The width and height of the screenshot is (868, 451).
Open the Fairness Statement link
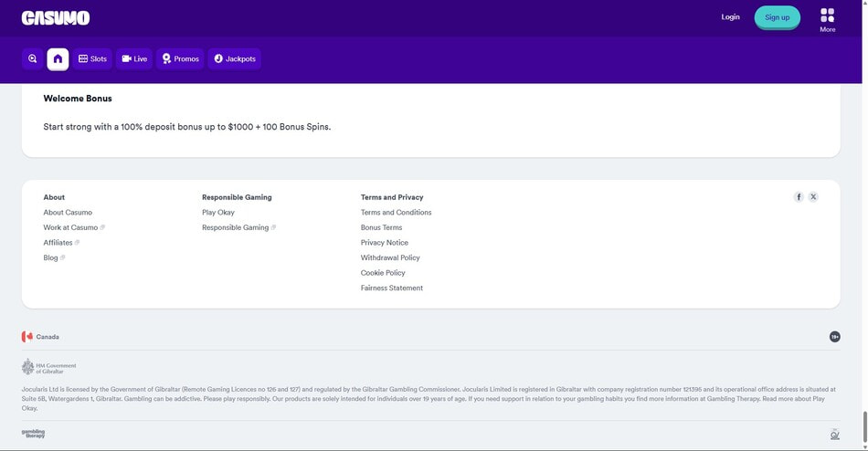tap(391, 288)
